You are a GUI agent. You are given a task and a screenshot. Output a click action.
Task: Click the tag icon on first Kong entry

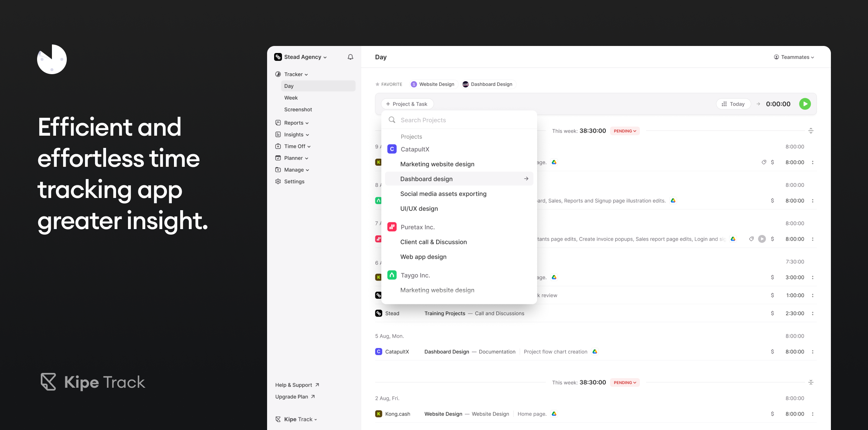point(764,162)
